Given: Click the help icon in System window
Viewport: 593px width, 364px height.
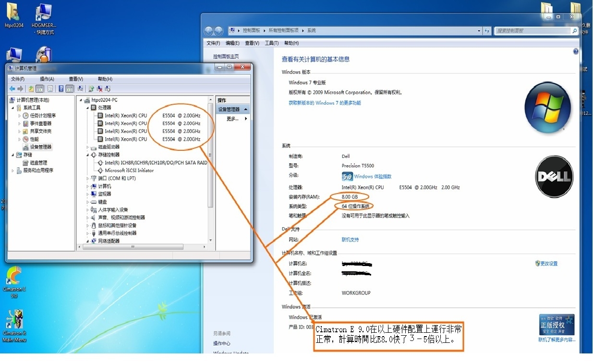Looking at the screenshot, I should (576, 51).
